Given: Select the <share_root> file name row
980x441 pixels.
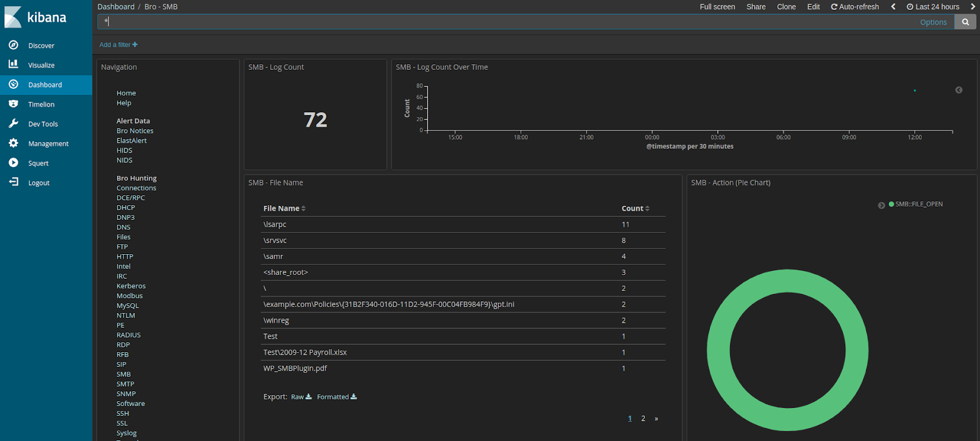Looking at the screenshot, I should pyautogui.click(x=463, y=272).
